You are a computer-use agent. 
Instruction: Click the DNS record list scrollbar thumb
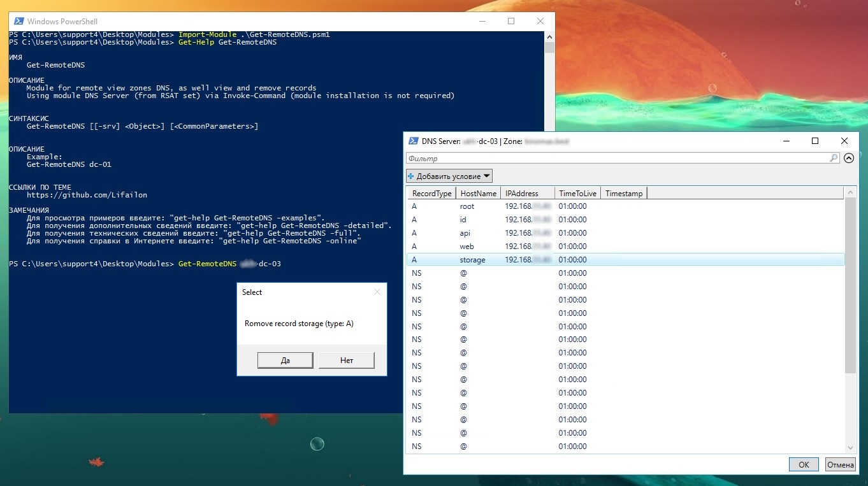850,285
